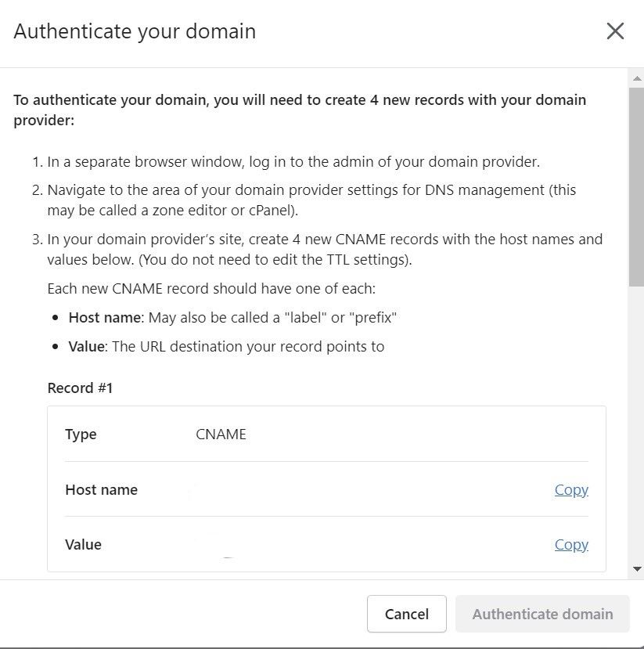Copy the Value of Record #1

(571, 544)
